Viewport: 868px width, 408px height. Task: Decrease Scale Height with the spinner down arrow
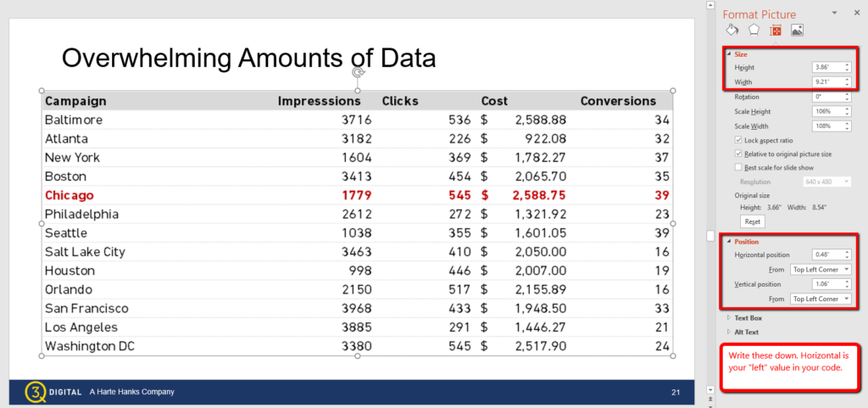847,114
